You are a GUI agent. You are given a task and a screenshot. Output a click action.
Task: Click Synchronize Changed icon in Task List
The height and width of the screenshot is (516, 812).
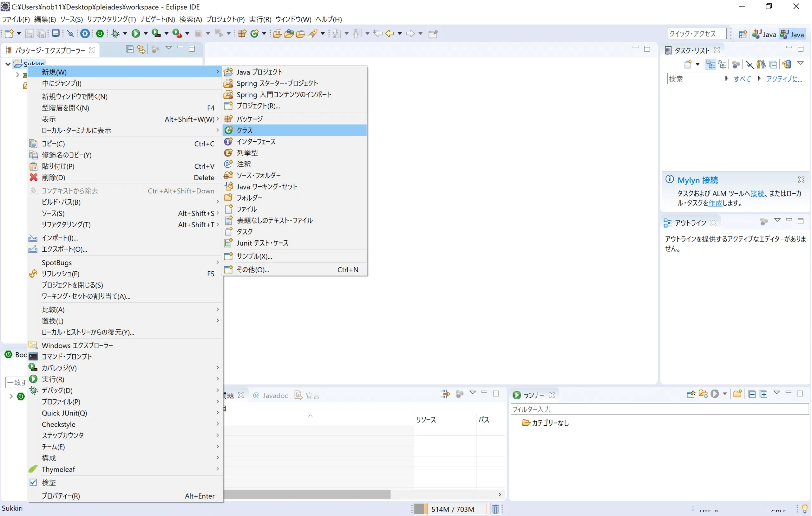click(x=787, y=64)
